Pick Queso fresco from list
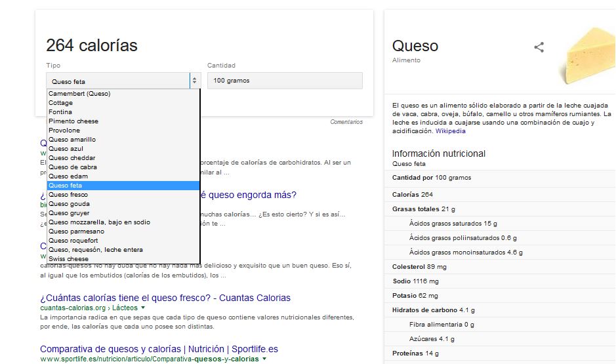Screen dimensions: 616x364 pos(123,194)
